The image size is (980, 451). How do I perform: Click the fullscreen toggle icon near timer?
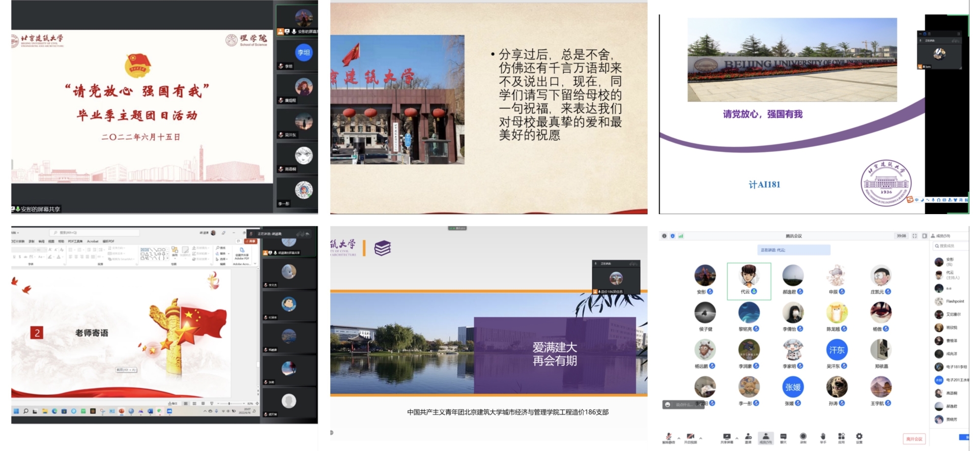click(914, 236)
